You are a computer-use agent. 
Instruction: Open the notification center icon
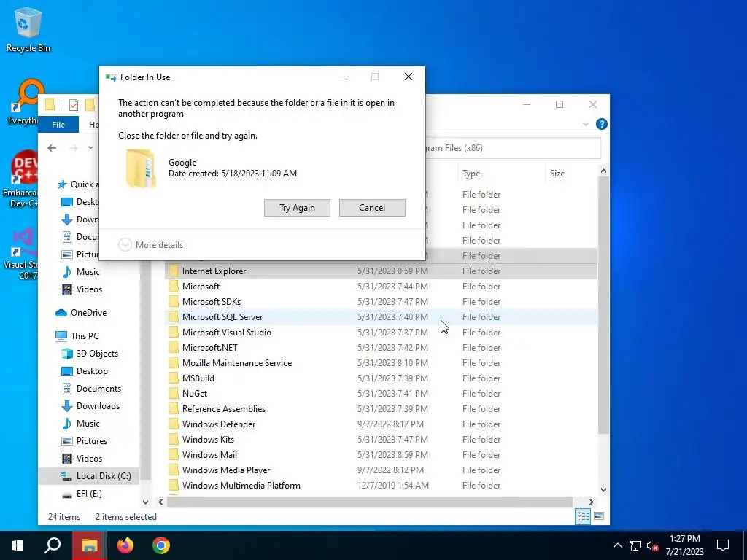coord(723,545)
